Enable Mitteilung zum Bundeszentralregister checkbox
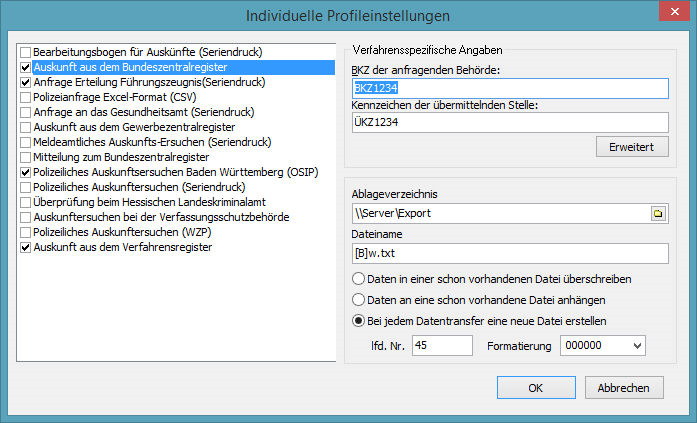 [x=26, y=157]
